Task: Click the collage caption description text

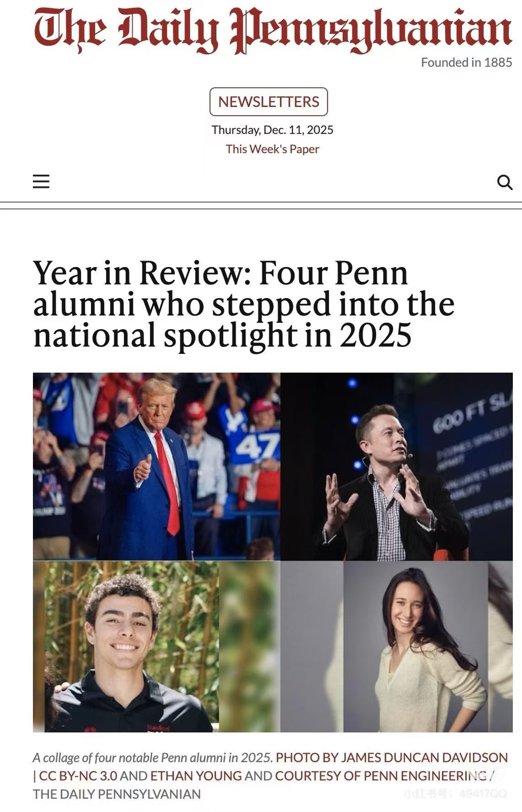Action: pyautogui.click(x=153, y=758)
